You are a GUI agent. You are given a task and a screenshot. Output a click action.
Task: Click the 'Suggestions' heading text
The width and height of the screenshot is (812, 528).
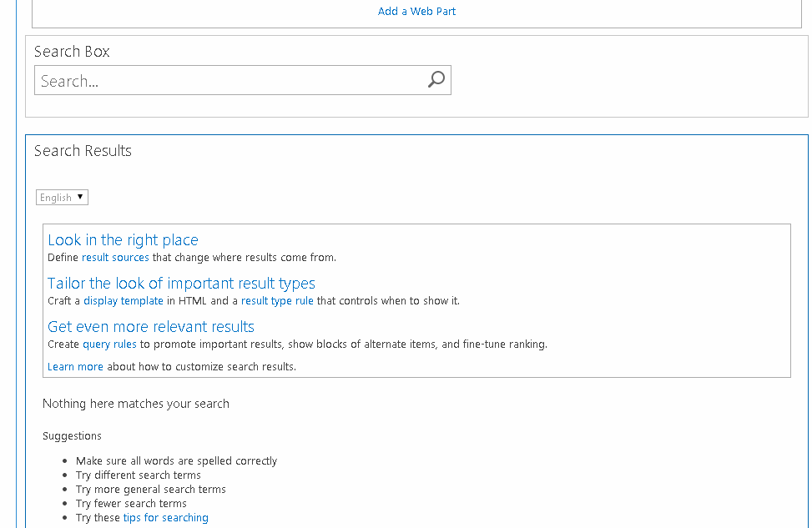click(x=72, y=436)
